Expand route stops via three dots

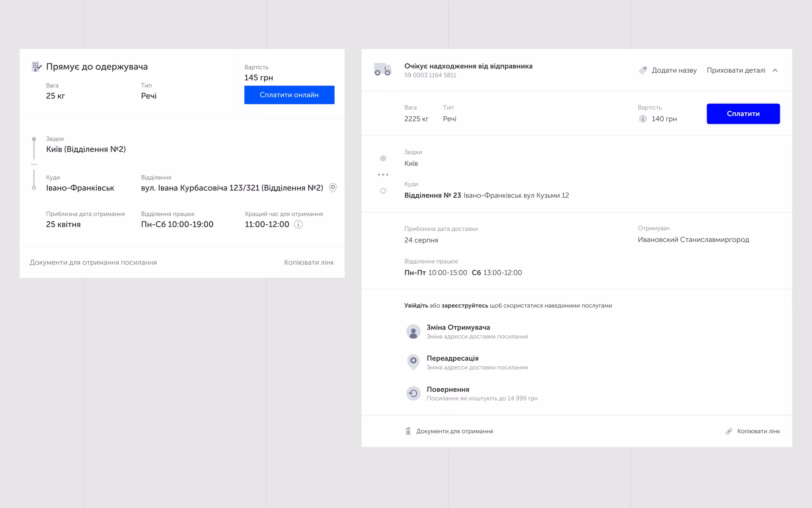click(x=383, y=175)
